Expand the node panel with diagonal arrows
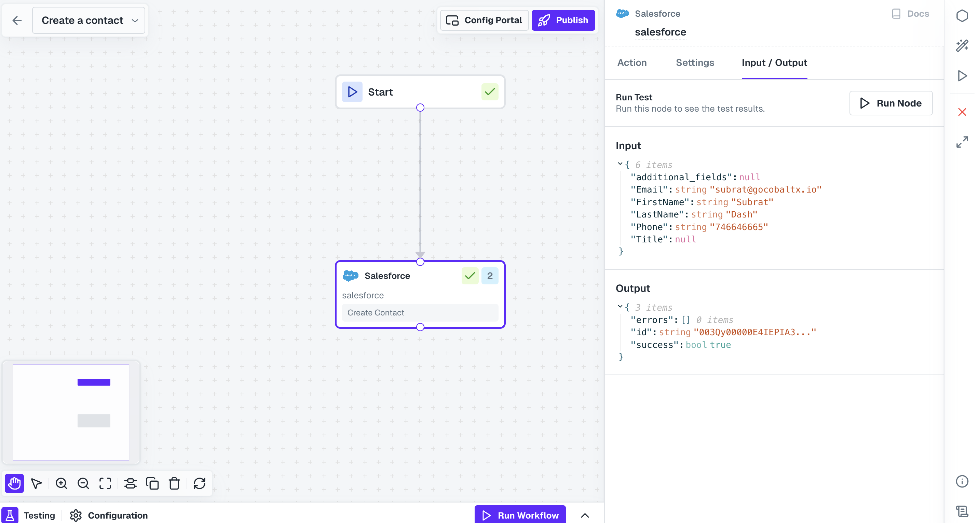Screen dimensions: 980x523 pyautogui.click(x=963, y=142)
